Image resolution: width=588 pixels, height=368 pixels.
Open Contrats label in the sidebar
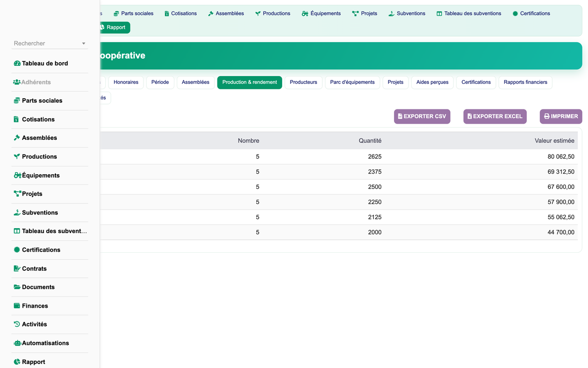click(x=34, y=268)
